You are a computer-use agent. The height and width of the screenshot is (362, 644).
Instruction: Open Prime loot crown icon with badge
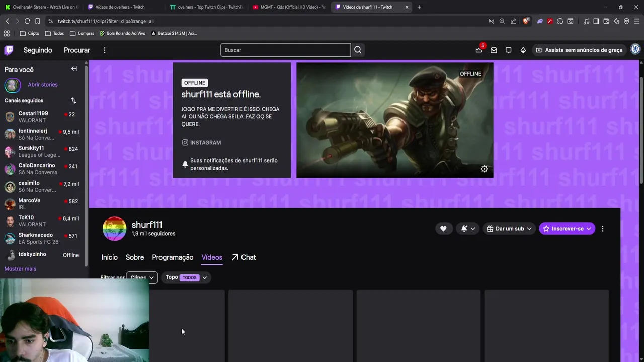479,50
